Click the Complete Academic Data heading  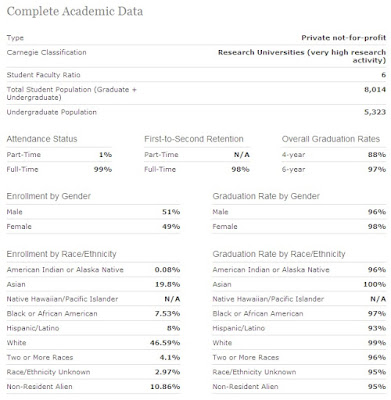pos(75,11)
